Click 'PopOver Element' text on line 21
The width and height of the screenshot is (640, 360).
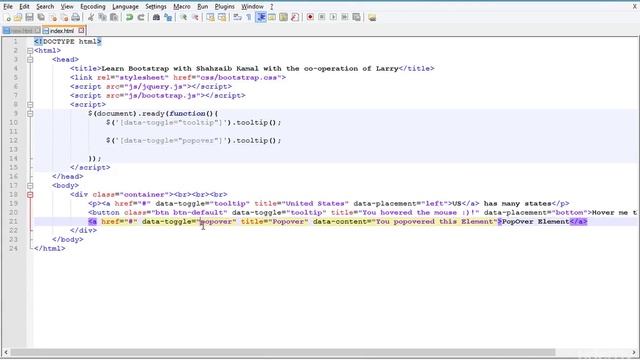[536, 221]
